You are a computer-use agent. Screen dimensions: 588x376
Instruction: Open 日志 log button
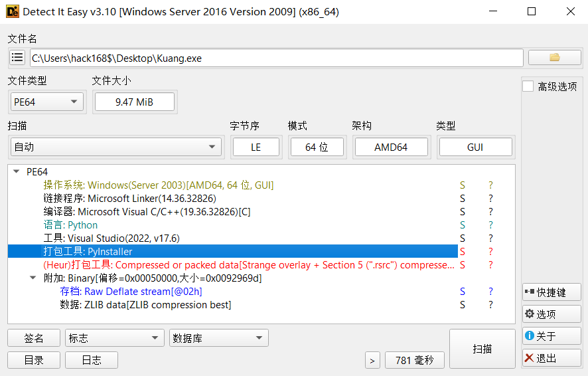(x=92, y=360)
